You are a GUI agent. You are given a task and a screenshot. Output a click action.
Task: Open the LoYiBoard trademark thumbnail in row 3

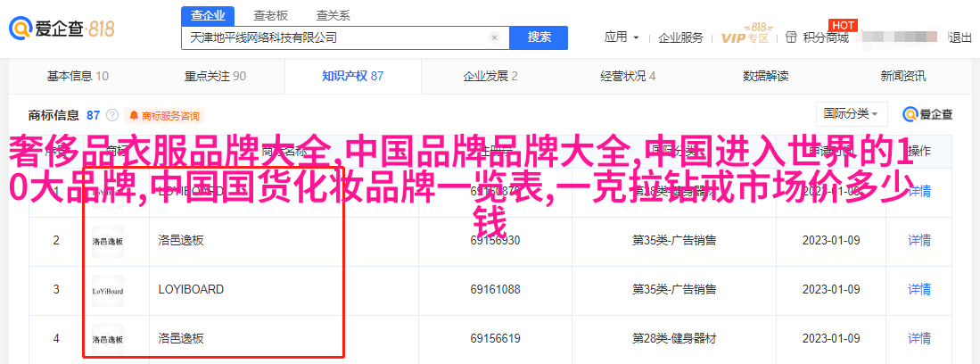(108, 290)
